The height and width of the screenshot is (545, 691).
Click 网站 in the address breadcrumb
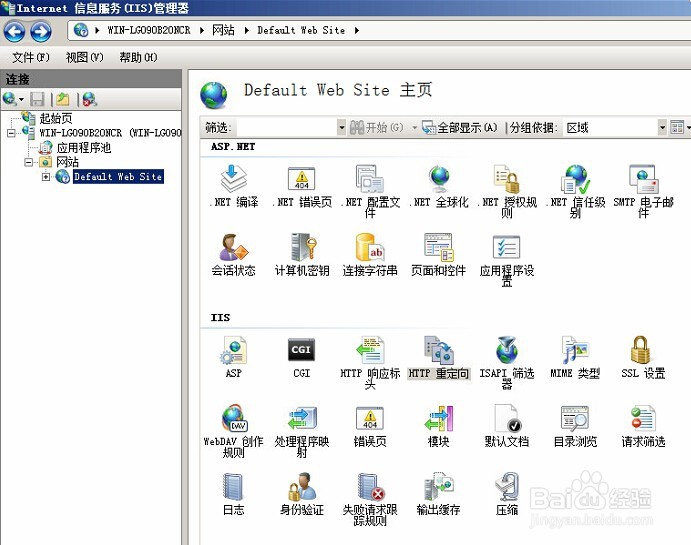[x=223, y=30]
